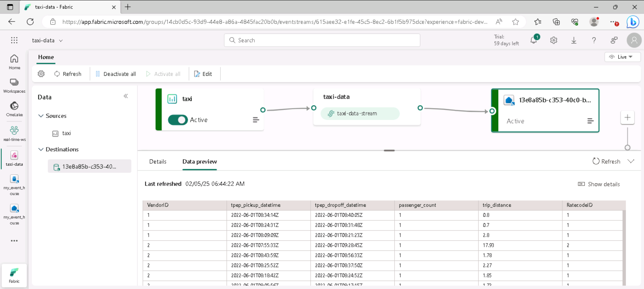
Task: Go to Home in left sidebar
Action: pos(14,62)
